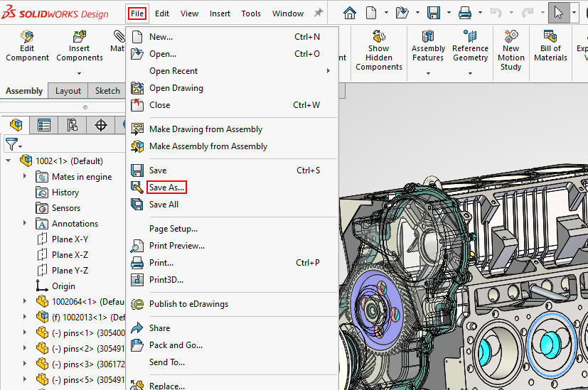Select Plane X-Z in the feature tree
Screen dimensions: 588x390
pyautogui.click(x=70, y=255)
